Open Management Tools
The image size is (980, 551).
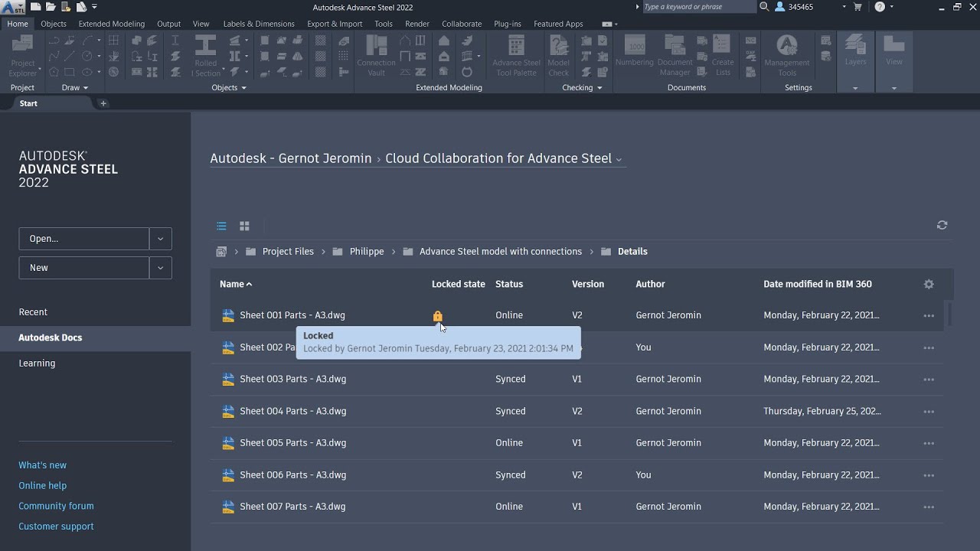(x=787, y=56)
